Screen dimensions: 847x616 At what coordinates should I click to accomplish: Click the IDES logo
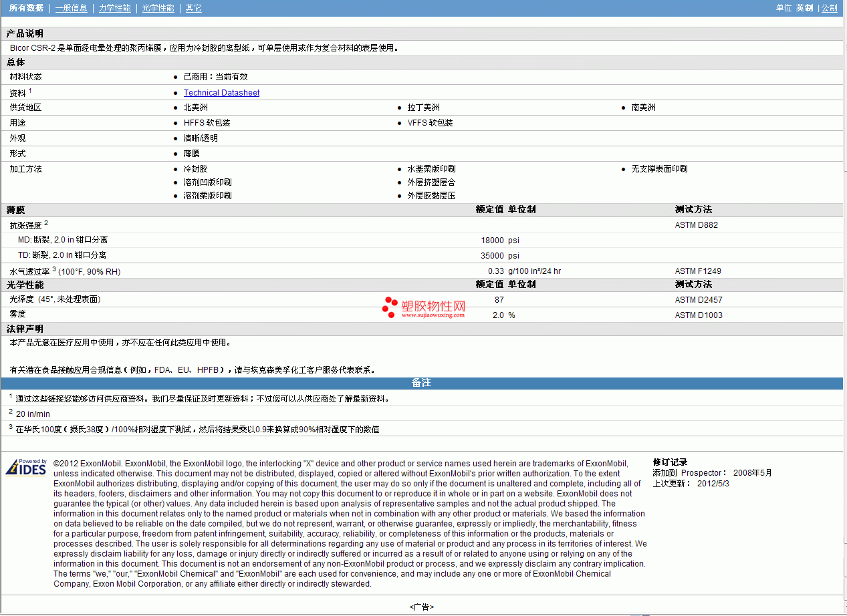pos(27,466)
